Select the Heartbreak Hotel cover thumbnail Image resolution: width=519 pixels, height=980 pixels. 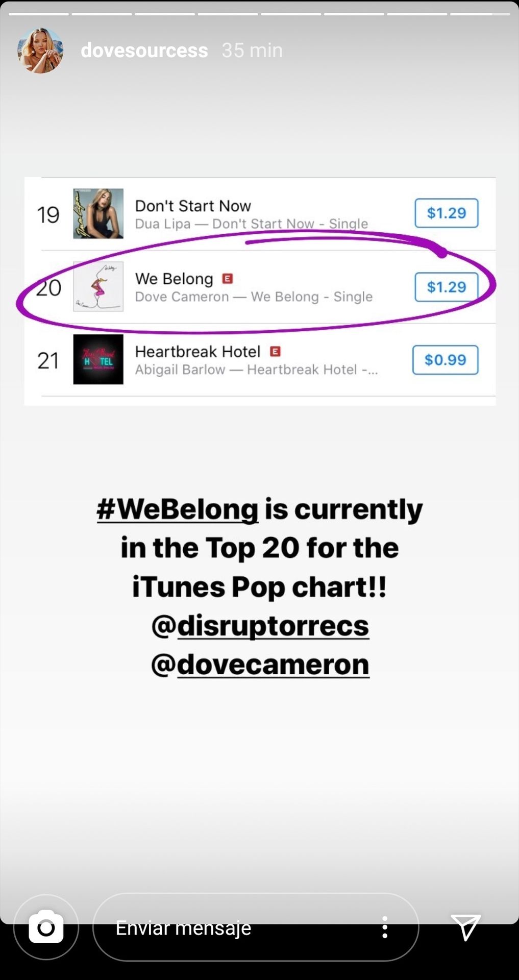(98, 359)
